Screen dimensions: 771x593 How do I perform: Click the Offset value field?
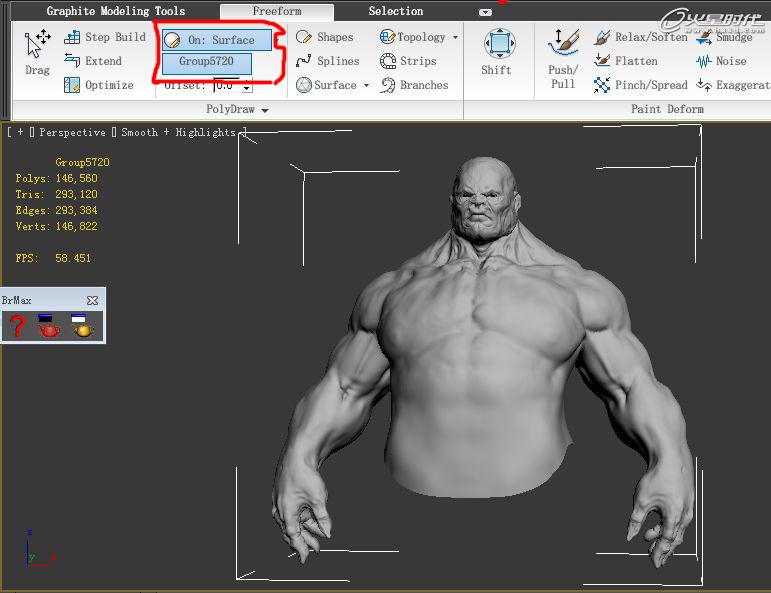pyautogui.click(x=227, y=86)
